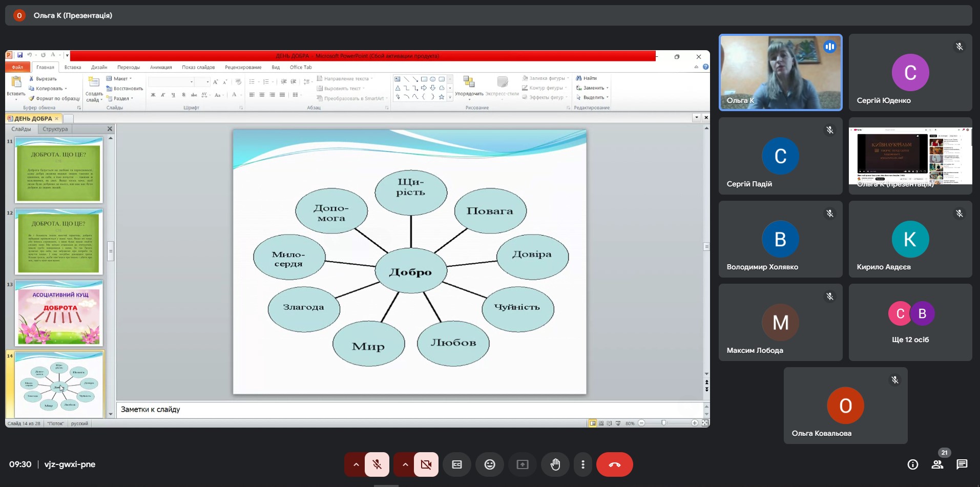Image resolution: width=980 pixels, height=487 pixels.
Task: Adjust the PowerPoint zoom slider
Action: click(x=664, y=423)
